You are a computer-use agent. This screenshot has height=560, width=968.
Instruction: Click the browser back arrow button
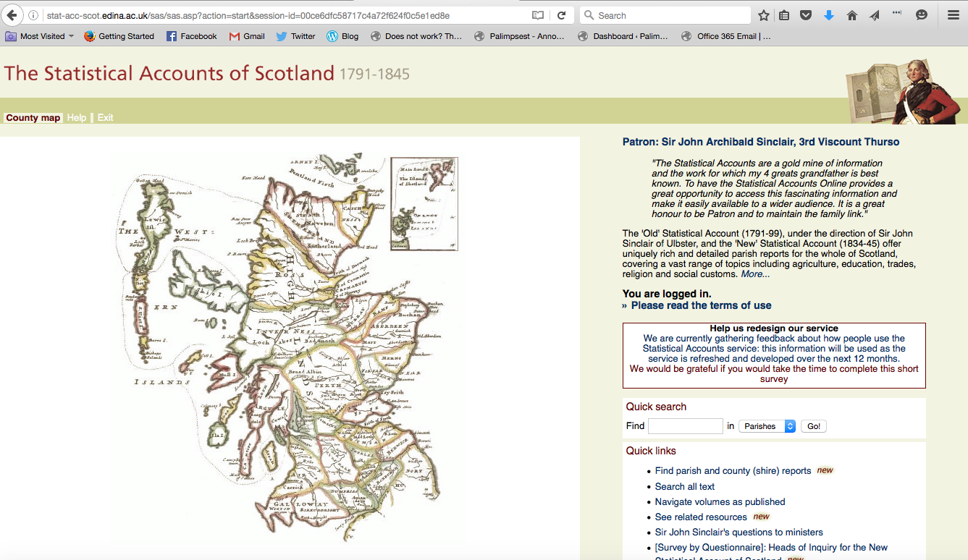pos(12,15)
